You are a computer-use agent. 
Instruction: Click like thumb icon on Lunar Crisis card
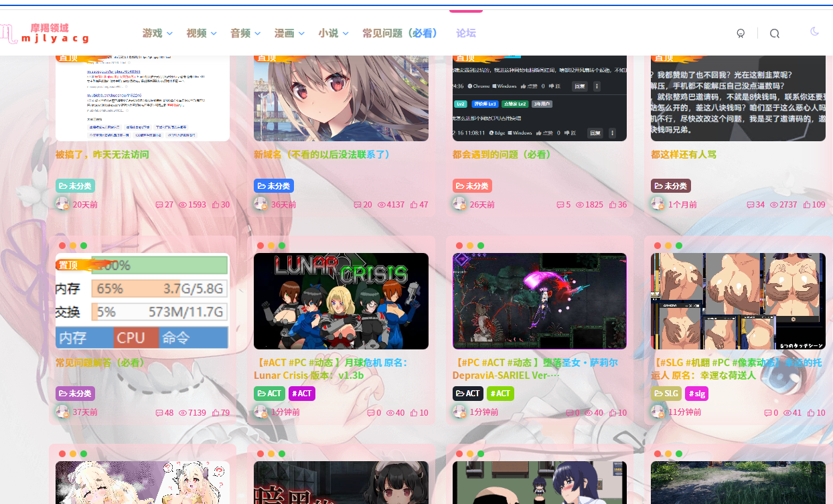click(414, 413)
